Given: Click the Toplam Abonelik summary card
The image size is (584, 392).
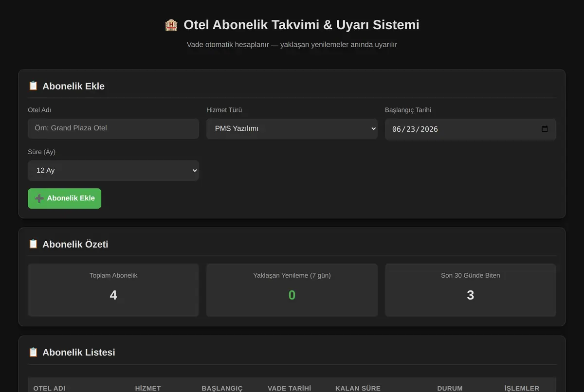Looking at the screenshot, I should [x=113, y=290].
